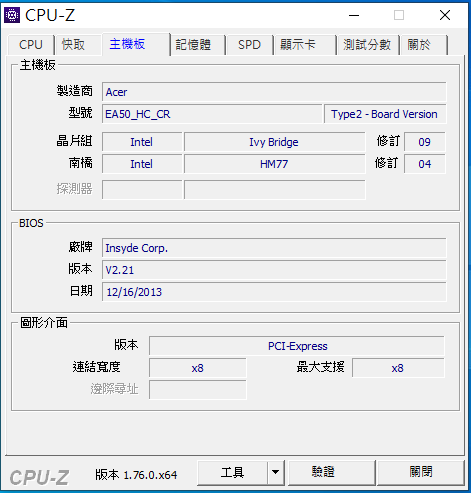Switch to the SPD tab
Image resolution: width=471 pixels, height=493 pixels.
(249, 45)
